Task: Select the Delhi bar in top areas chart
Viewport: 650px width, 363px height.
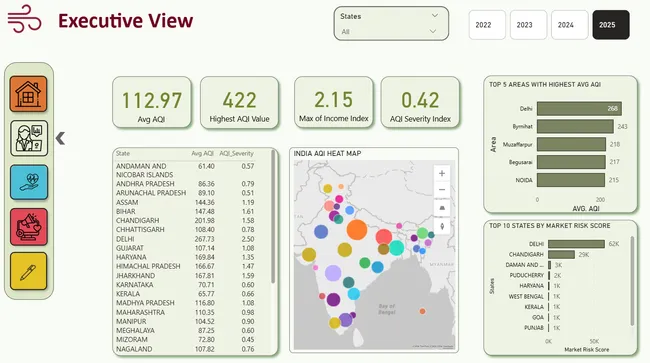Action: coord(579,109)
